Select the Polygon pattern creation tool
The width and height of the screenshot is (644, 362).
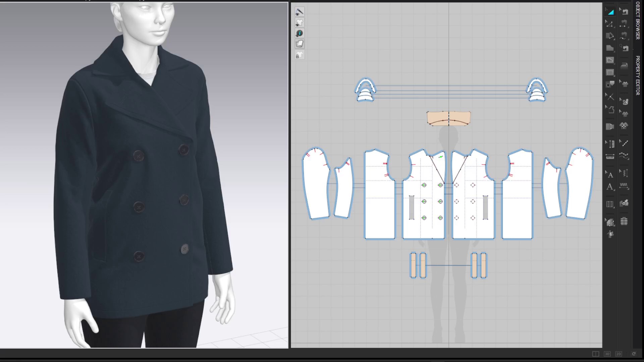tap(610, 48)
